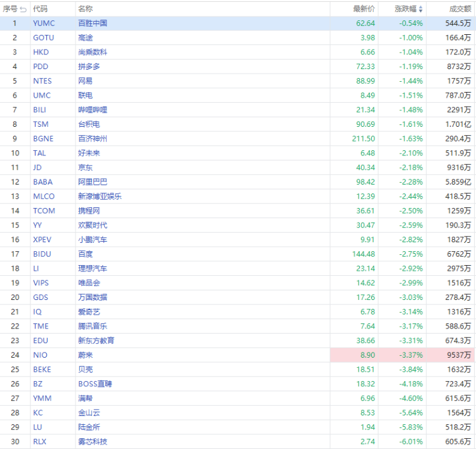Open the KC stock code

(x=38, y=413)
